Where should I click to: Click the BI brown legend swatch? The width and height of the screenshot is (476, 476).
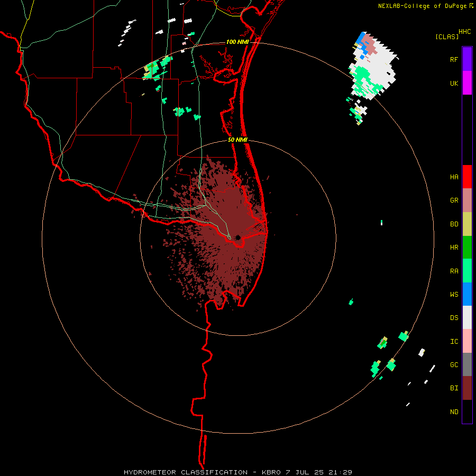[x=467, y=388]
